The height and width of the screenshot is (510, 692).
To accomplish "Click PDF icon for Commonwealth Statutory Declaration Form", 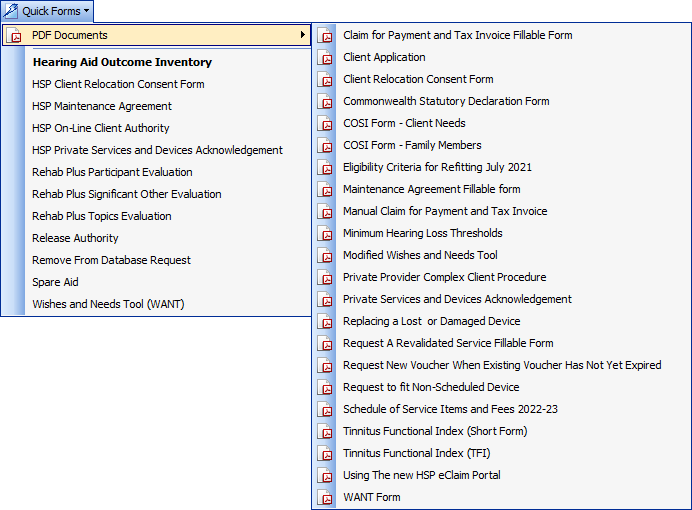I will pos(325,101).
